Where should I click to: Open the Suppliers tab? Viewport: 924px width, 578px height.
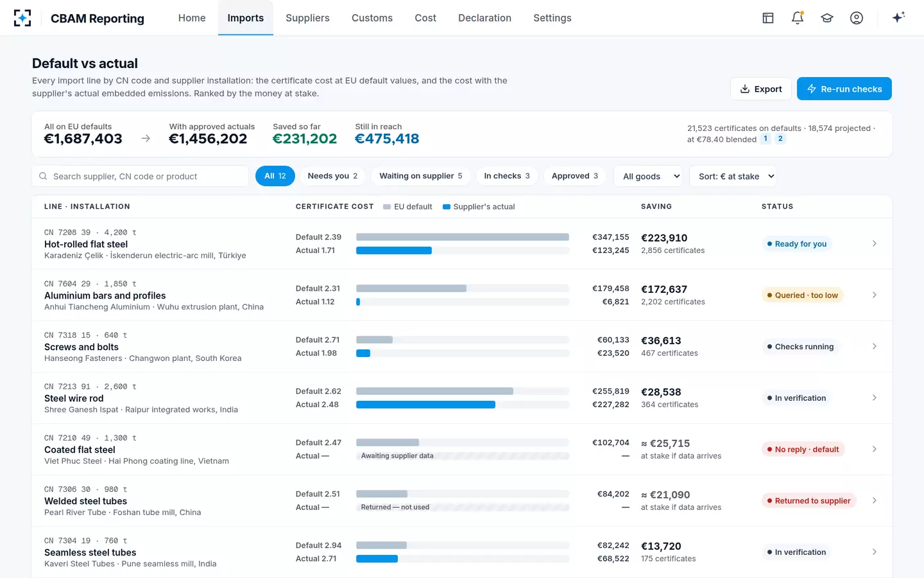(307, 18)
